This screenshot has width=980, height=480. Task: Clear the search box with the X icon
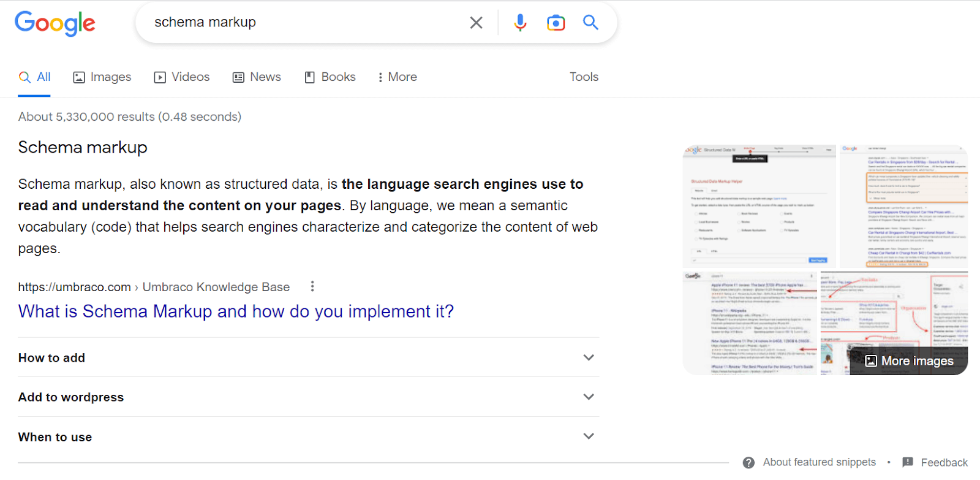(x=476, y=23)
